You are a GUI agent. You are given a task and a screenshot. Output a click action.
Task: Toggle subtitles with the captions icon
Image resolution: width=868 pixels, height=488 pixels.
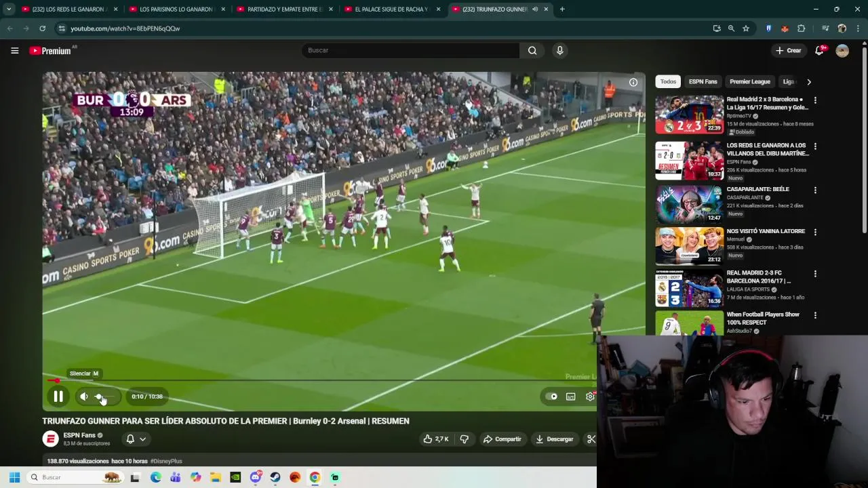571,396
